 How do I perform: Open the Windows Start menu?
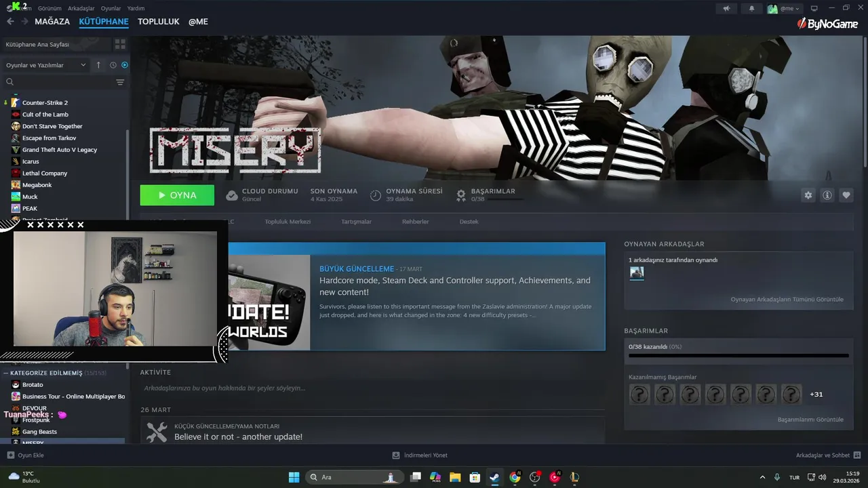[294, 477]
